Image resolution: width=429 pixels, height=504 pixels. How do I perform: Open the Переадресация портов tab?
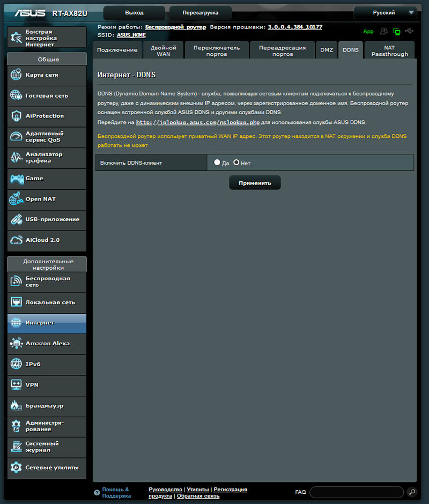point(283,50)
